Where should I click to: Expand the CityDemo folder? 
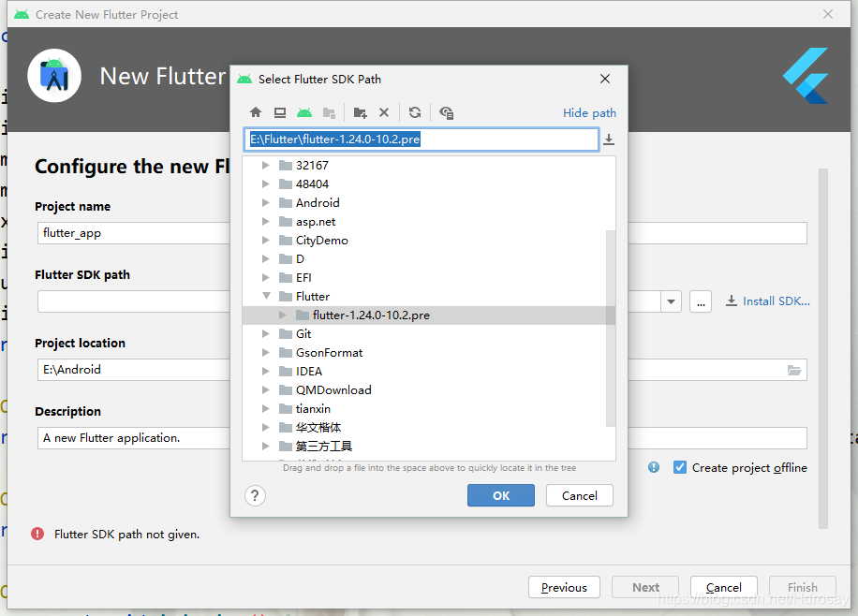265,241
